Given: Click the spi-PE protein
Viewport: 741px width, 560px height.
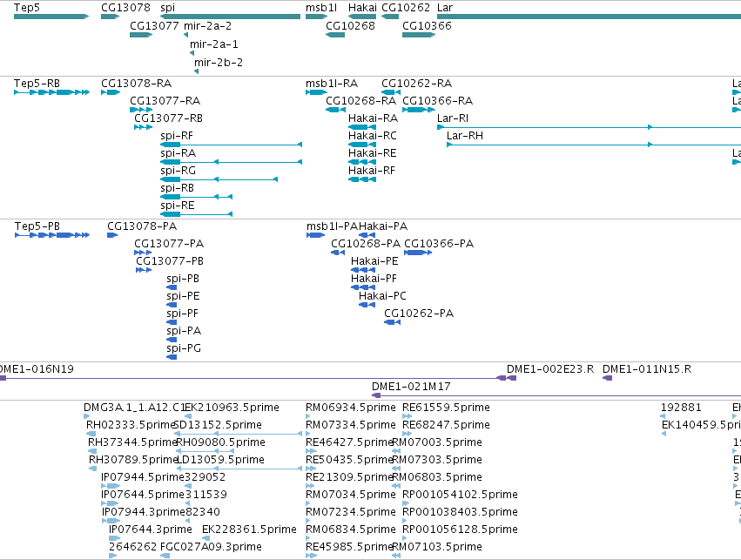Looking at the screenshot, I should (x=172, y=305).
